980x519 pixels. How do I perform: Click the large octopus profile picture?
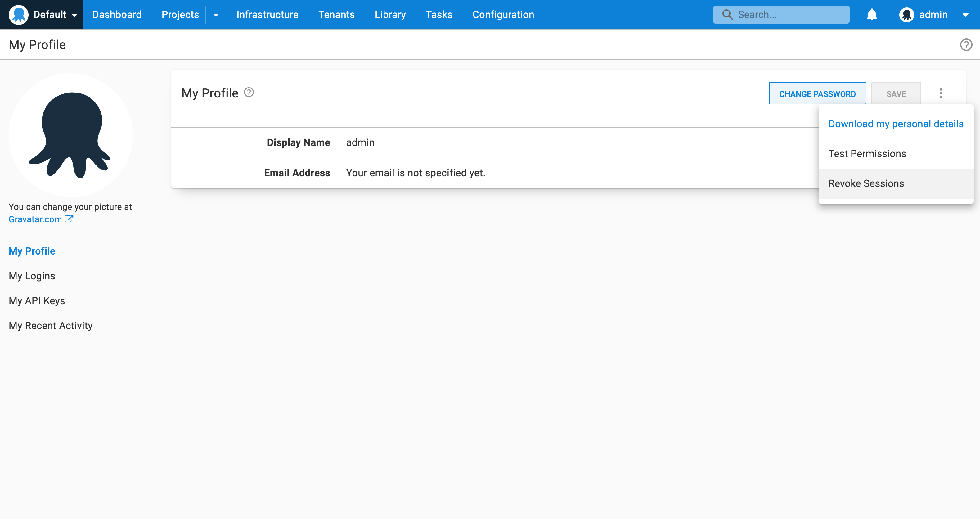point(71,135)
